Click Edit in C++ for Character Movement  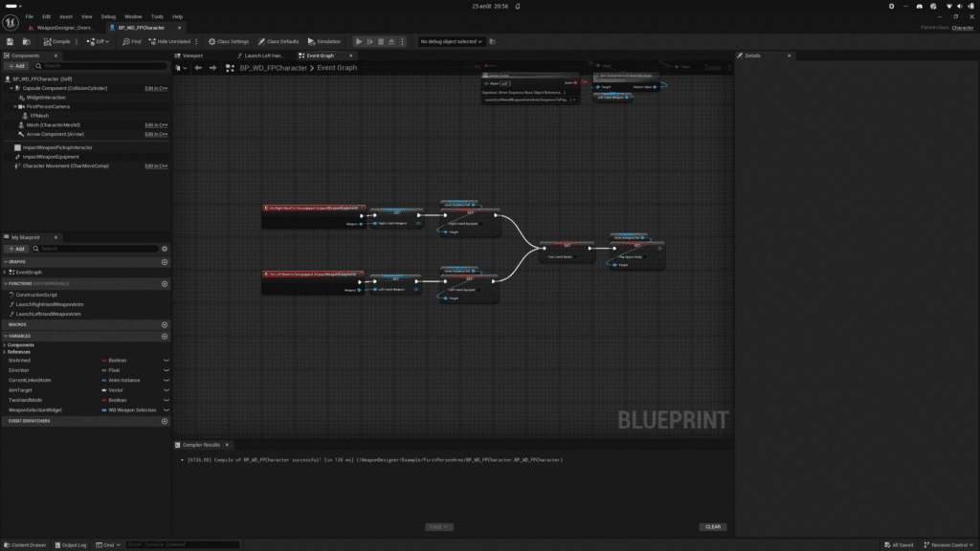156,166
